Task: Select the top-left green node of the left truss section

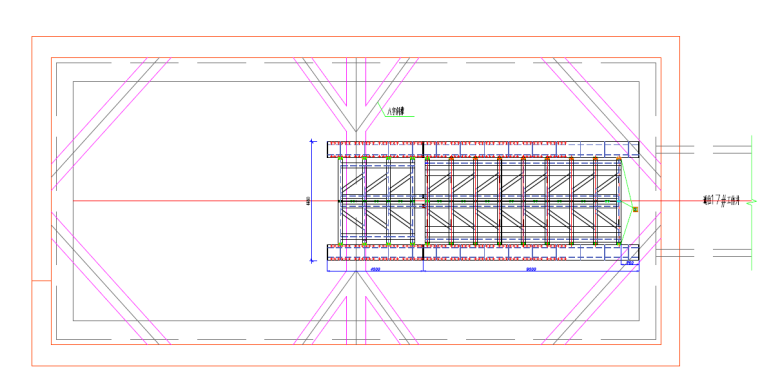Action: pyautogui.click(x=340, y=159)
